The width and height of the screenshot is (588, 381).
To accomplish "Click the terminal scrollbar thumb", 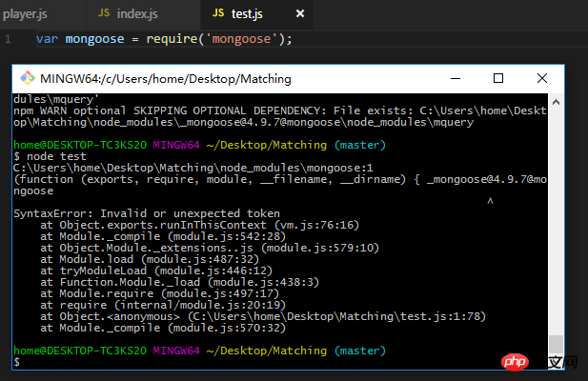I will [557, 345].
